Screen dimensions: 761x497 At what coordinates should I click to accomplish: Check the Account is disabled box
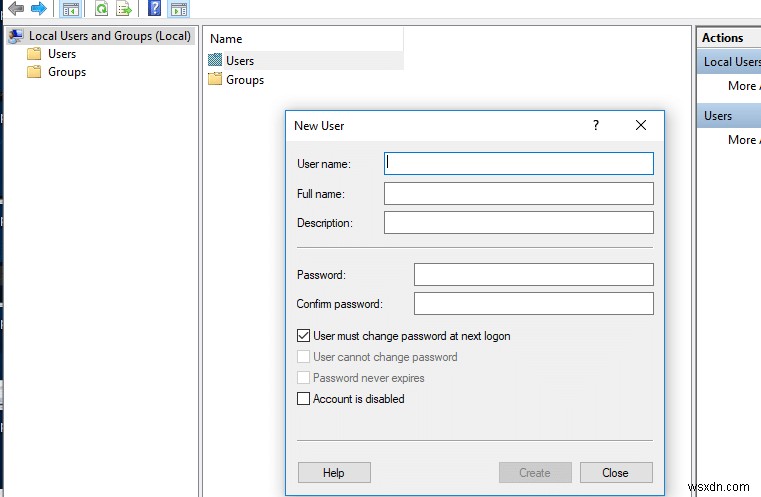point(303,398)
